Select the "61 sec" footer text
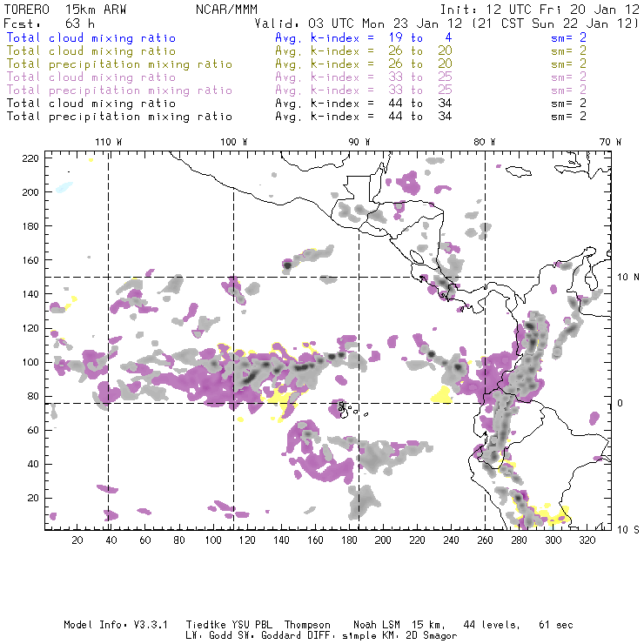Viewport: 644px width, 644px height. point(556,625)
